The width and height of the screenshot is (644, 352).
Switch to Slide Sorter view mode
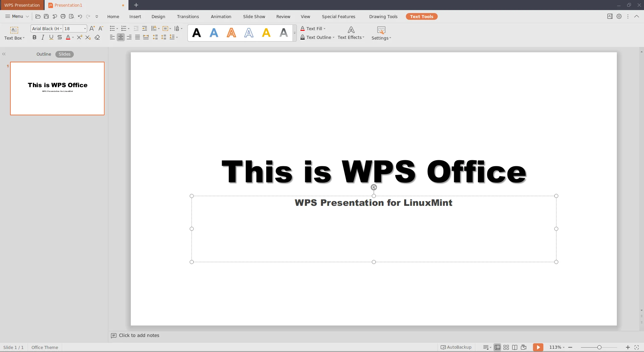point(506,347)
